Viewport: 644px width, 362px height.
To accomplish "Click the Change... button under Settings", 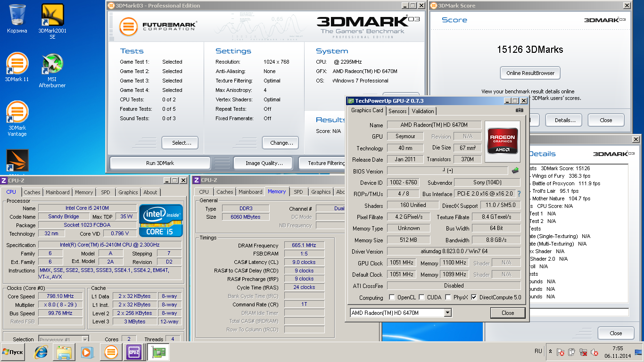I will pos(281,143).
